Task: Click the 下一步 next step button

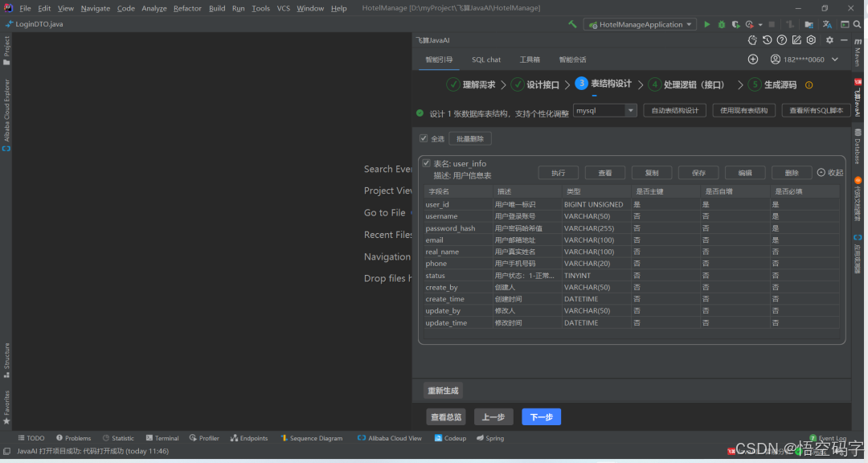Action: 542,417
